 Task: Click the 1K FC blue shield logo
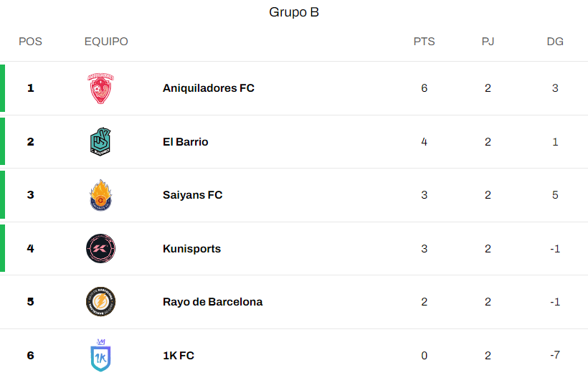click(x=100, y=355)
